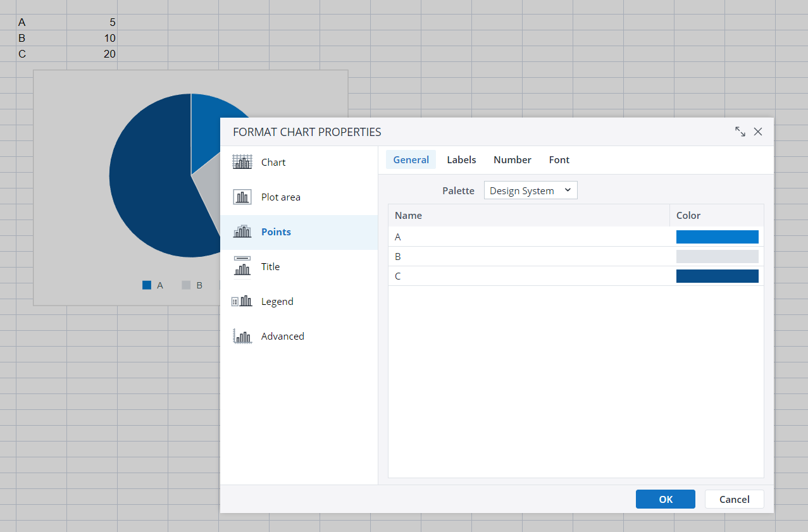Close the Format Chart Properties dialog
Image resolution: width=808 pixels, height=532 pixels.
tap(758, 132)
